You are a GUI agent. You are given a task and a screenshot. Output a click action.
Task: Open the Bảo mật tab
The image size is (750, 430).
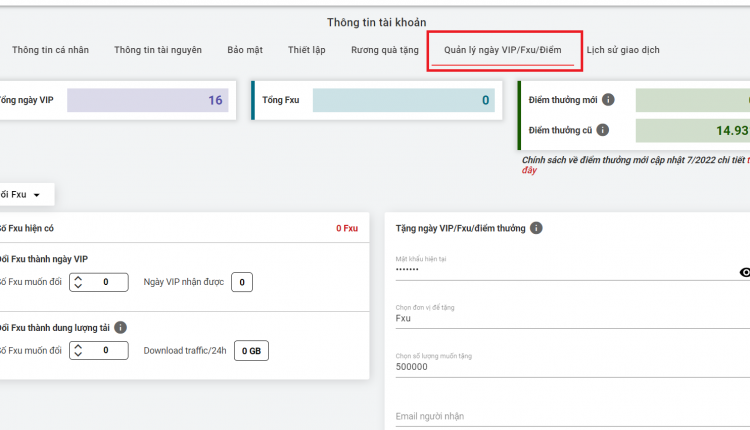[245, 50]
